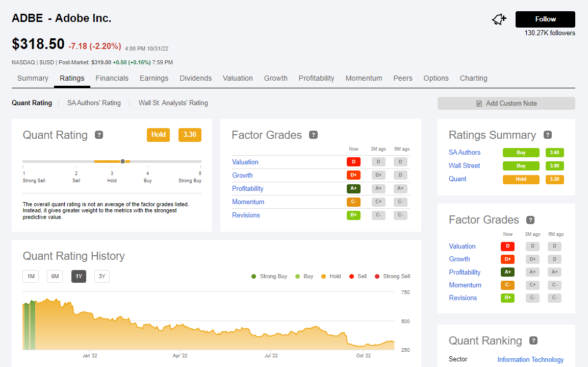The height and width of the screenshot is (367, 588).
Task: Set rating history range to 6M
Action: 55,276
